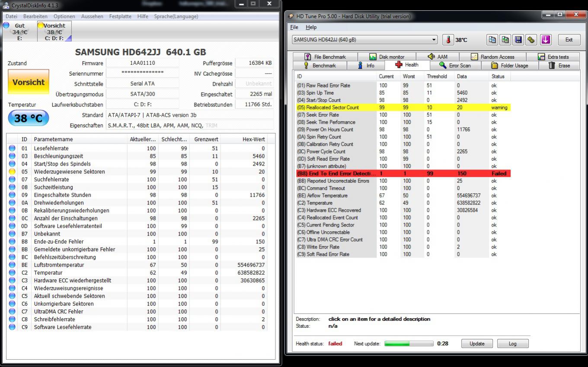588x367 pixels.
Task: Select the 'Vorsicht 38 °C' C: D: F: drive
Action: pyautogui.click(x=54, y=32)
